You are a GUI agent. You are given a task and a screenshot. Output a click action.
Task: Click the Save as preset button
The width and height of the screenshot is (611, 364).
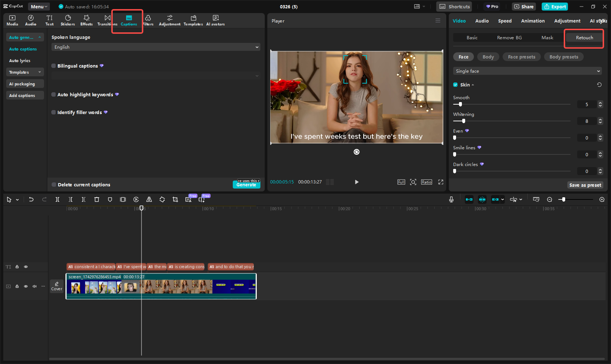(x=585, y=185)
